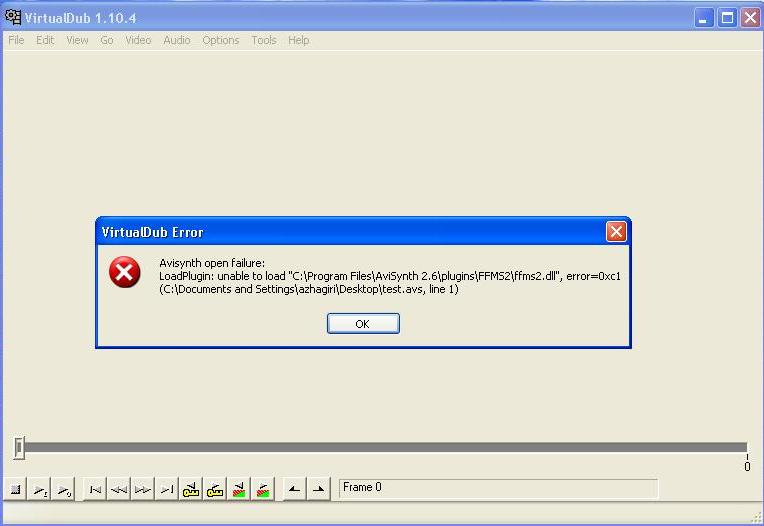This screenshot has height=526, width=764.
Task: Click the Stop button in playback toolbar
Action: click(16, 489)
